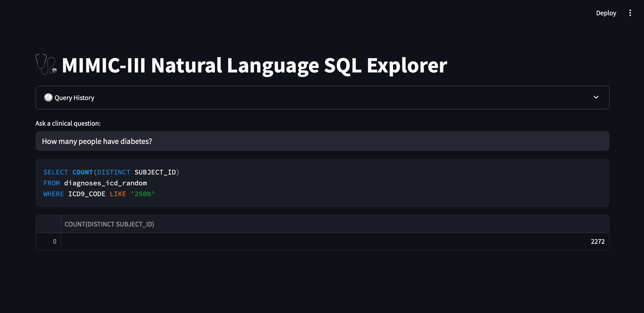
Task: Click the SELECT keyword in the SQL code
Action: 56,172
